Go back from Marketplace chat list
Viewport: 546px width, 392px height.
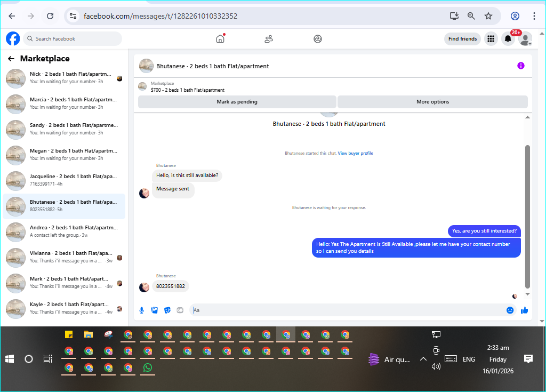pos(11,59)
